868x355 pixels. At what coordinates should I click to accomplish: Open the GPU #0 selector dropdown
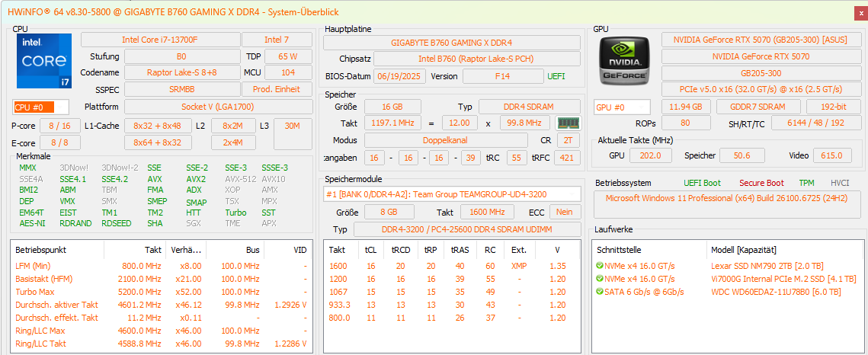(622, 107)
